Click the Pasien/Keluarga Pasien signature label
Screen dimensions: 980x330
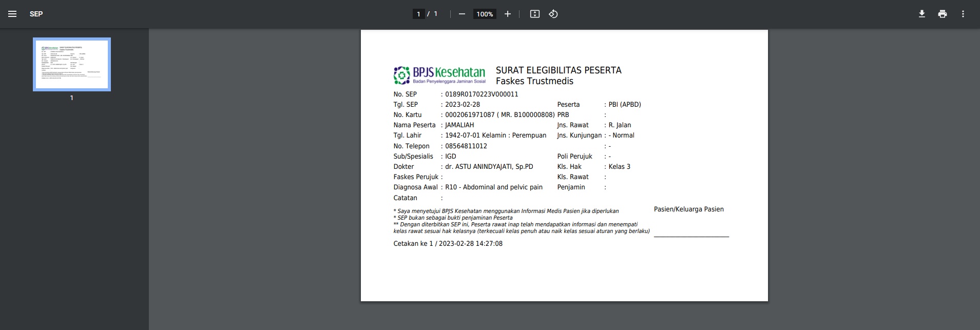[x=689, y=209]
